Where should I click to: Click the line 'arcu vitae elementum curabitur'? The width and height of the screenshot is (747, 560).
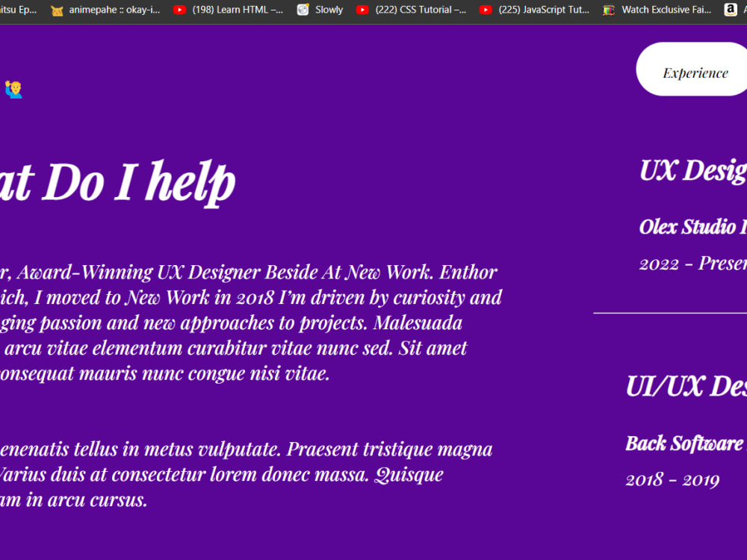tap(233, 349)
